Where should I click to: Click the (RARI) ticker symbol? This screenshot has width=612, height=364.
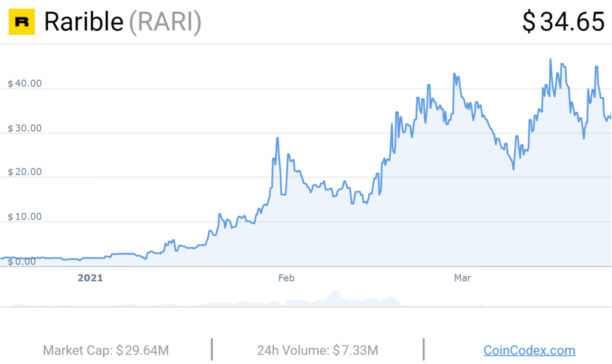click(x=165, y=22)
